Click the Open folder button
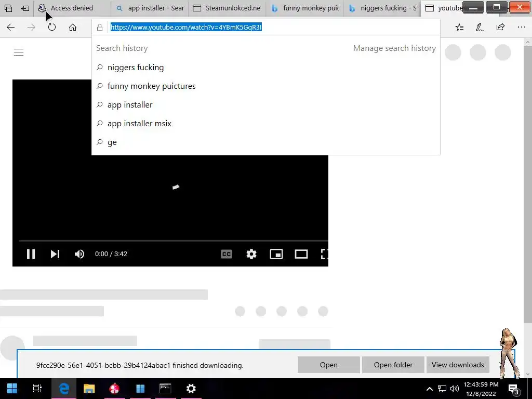 (x=393, y=365)
